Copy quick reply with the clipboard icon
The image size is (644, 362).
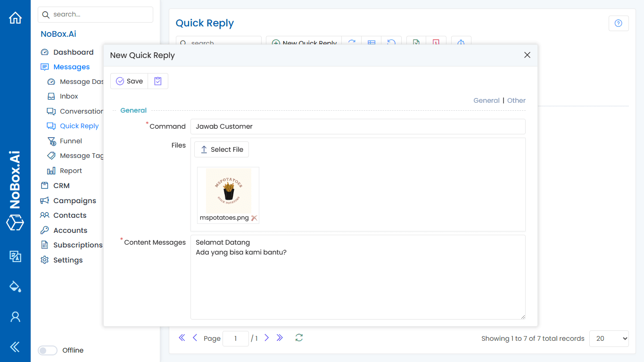click(x=157, y=81)
